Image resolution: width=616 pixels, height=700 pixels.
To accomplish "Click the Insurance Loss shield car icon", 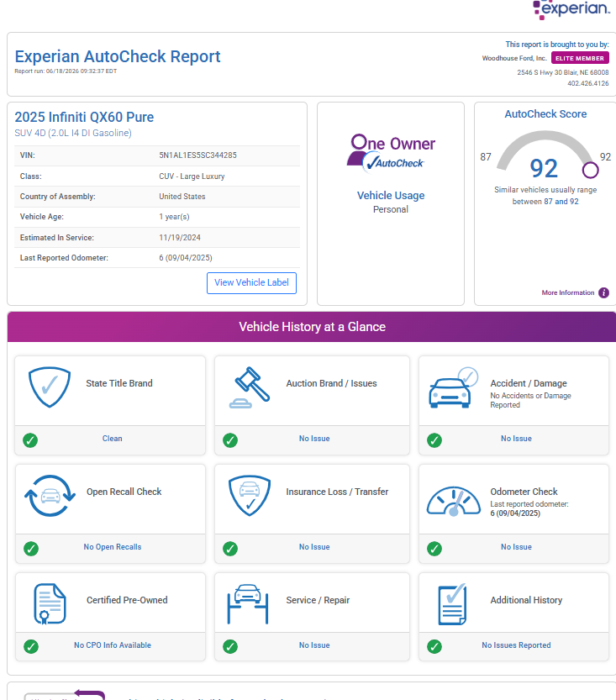I will (x=250, y=496).
